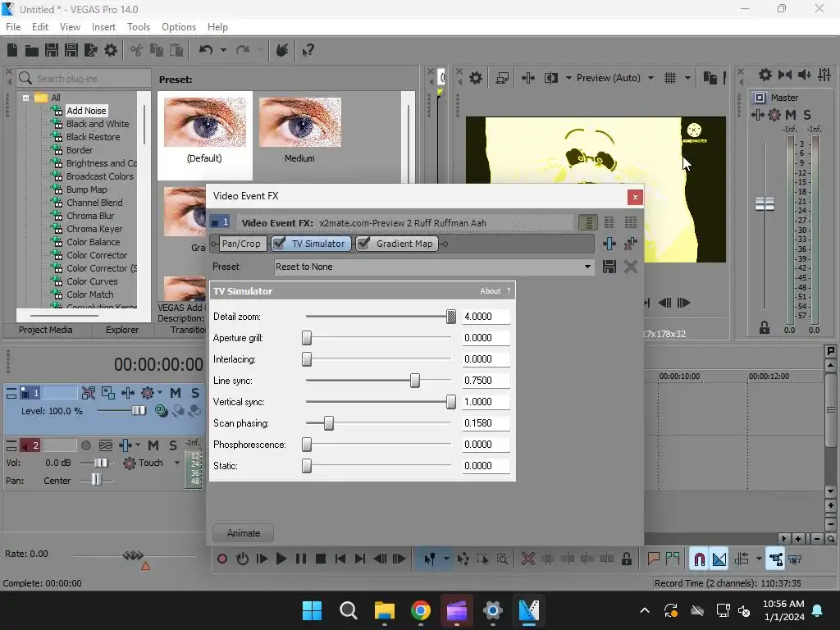Select the Black and White plug-in
Screen dimensions: 840x630
(x=98, y=124)
